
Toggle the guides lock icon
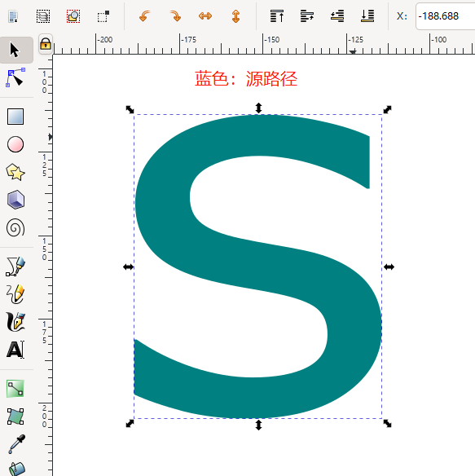tap(46, 44)
